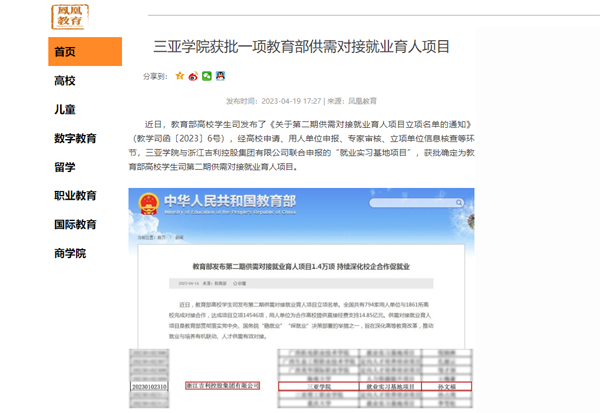Share article to Weibo icon

193,76
